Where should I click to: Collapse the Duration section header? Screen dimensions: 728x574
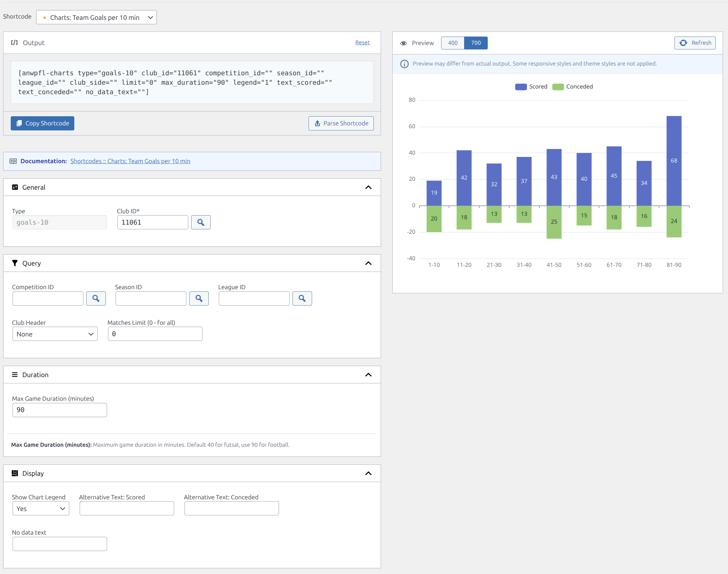point(368,375)
